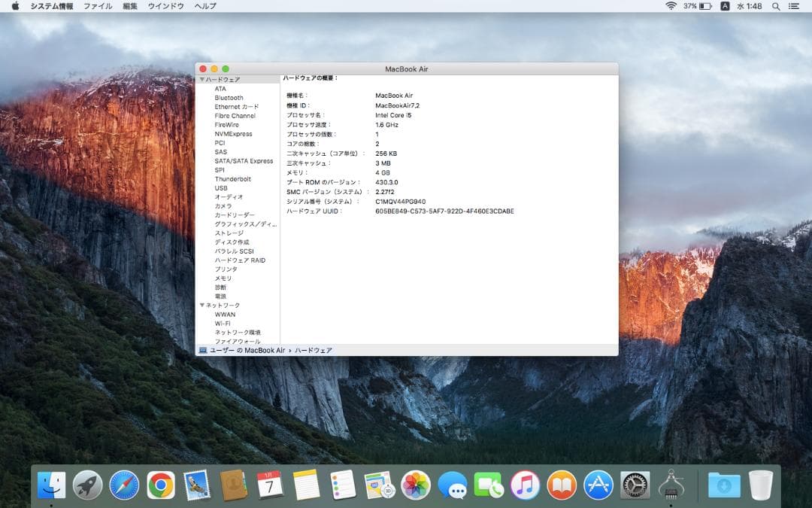
Task: Launch Google Chrome from the Dock
Action: [159, 485]
